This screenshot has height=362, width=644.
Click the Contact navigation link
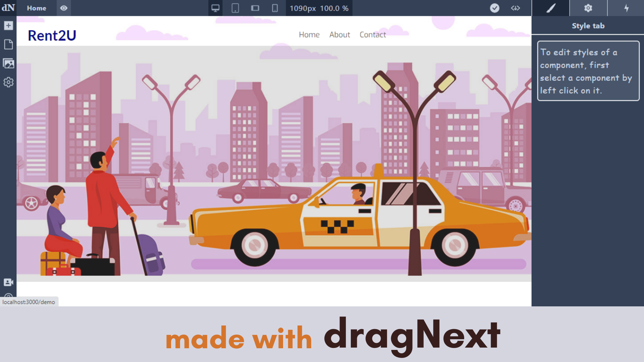coord(373,35)
